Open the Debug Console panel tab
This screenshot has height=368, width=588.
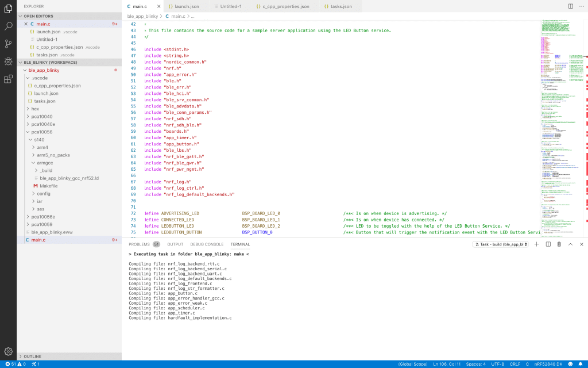click(207, 244)
